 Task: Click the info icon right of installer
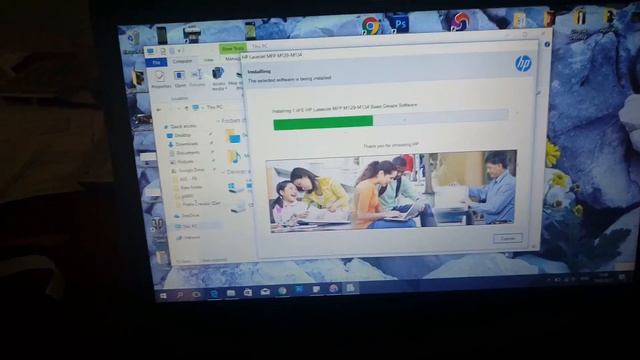547,44
